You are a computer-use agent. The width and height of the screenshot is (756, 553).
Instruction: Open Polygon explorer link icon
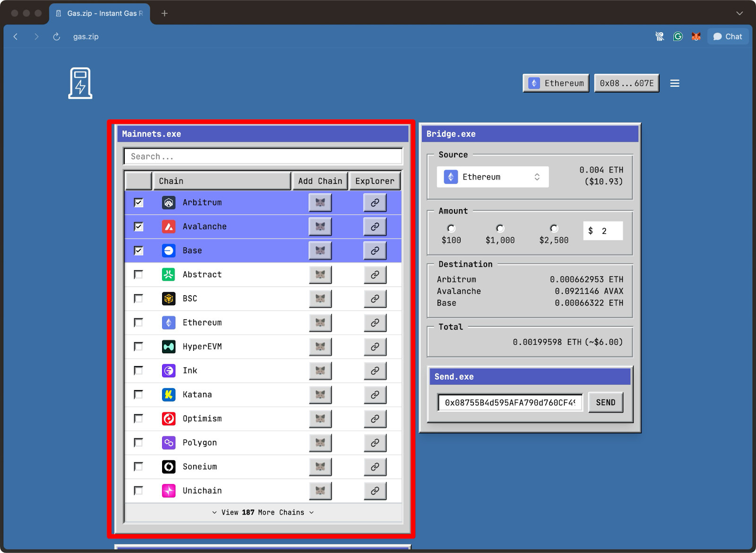[x=375, y=443]
